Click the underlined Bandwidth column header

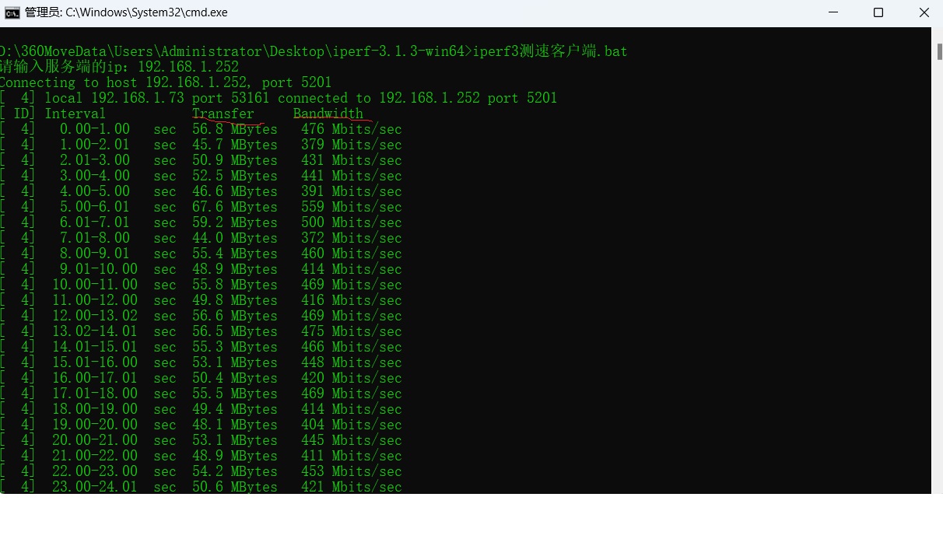[x=328, y=114]
